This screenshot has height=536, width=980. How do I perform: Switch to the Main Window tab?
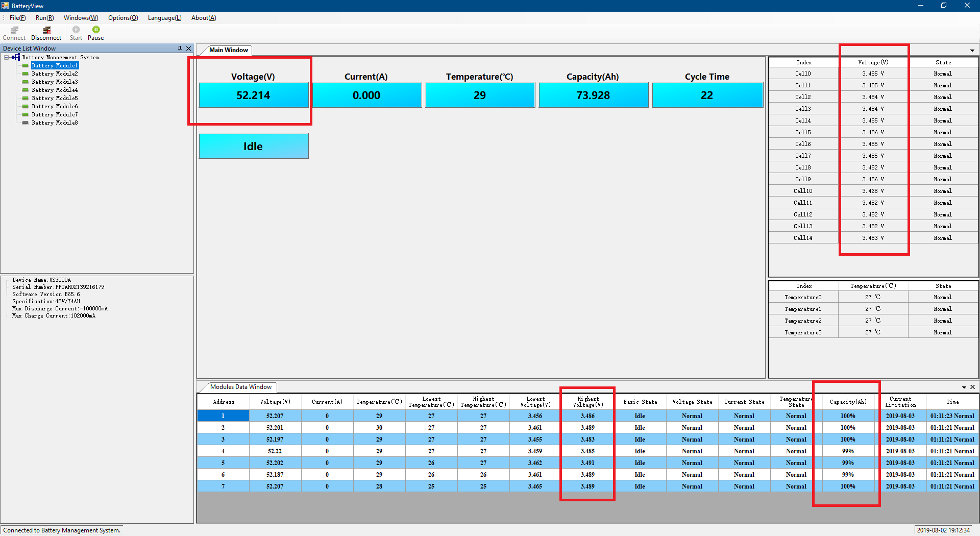[x=228, y=50]
